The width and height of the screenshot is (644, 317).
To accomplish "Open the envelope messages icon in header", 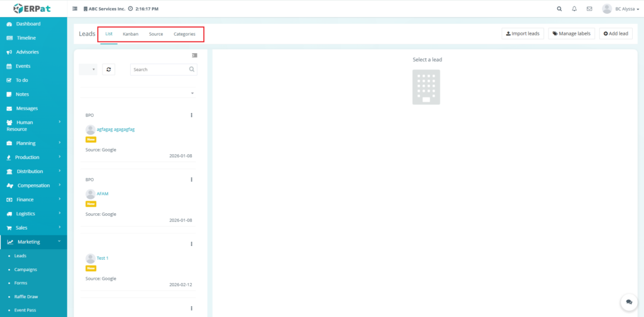I will [x=589, y=9].
